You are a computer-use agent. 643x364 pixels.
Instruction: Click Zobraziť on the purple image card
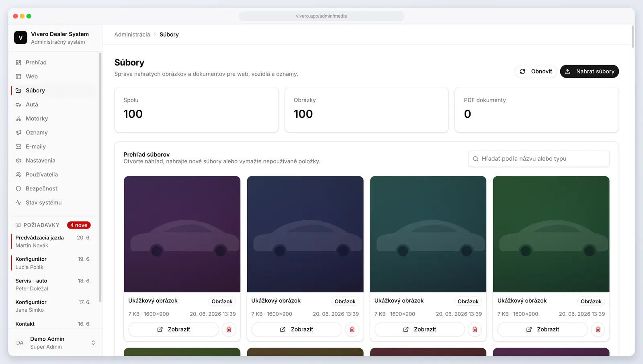(x=174, y=329)
